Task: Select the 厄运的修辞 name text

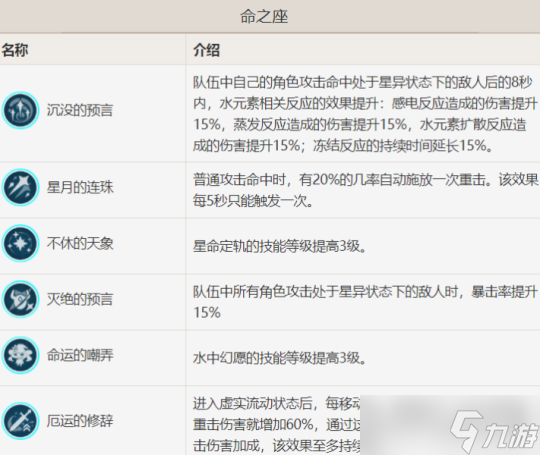Action: click(x=80, y=421)
